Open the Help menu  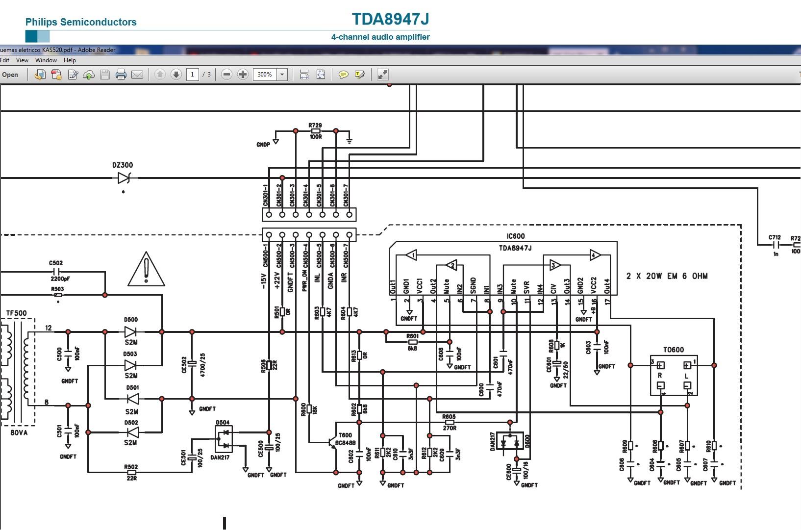[70, 60]
